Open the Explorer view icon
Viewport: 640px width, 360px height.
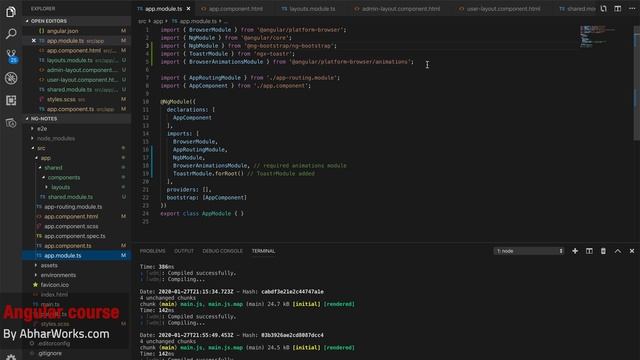(x=11, y=12)
